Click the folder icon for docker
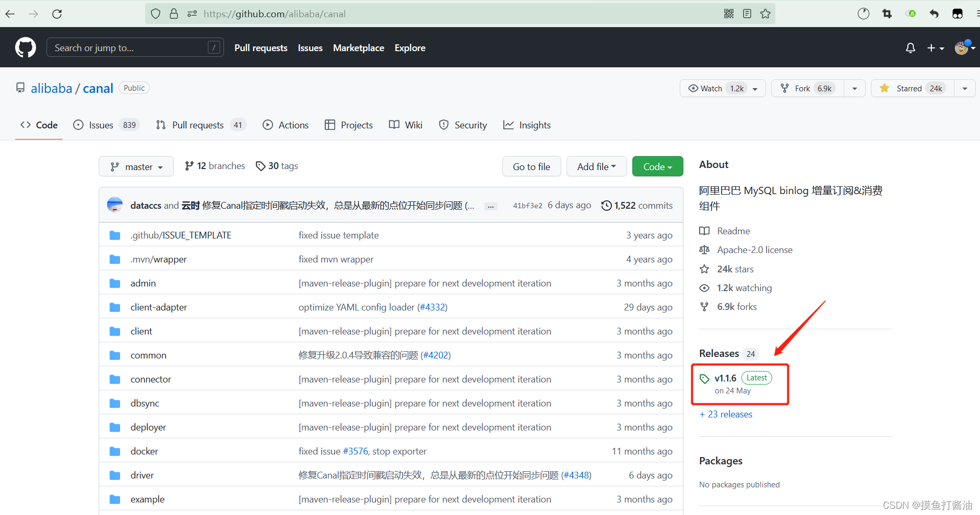The image size is (980, 515). pyautogui.click(x=115, y=451)
